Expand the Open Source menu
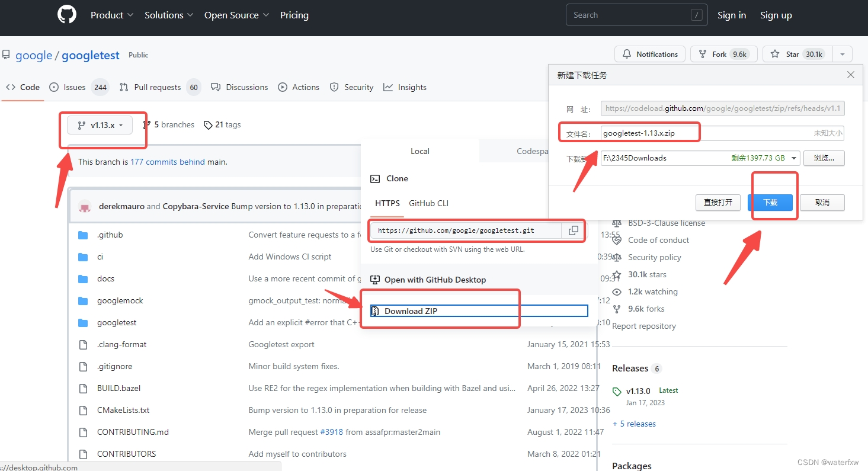The height and width of the screenshot is (471, 868). [x=236, y=15]
